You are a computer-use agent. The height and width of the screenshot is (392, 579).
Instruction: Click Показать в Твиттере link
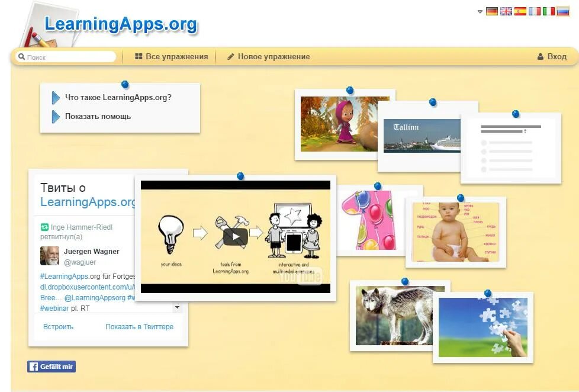click(139, 327)
